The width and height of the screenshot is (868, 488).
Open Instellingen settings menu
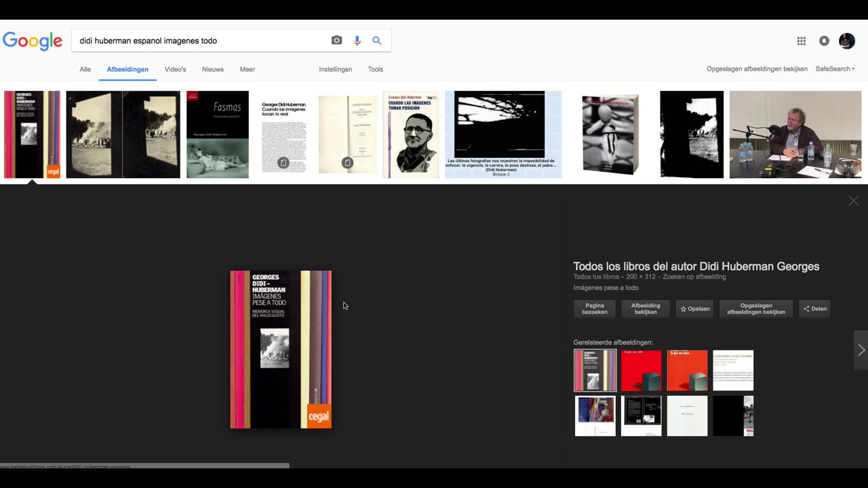(336, 69)
